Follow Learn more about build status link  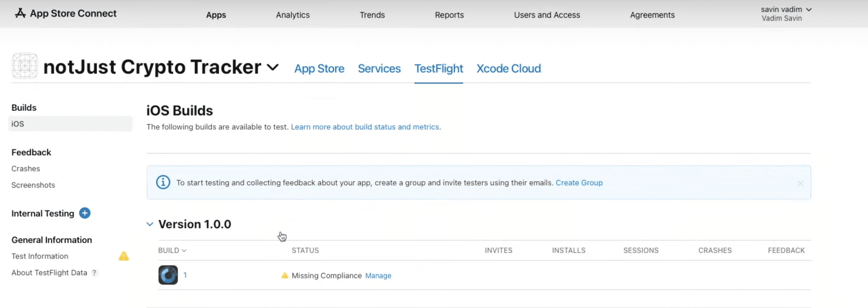click(x=366, y=127)
